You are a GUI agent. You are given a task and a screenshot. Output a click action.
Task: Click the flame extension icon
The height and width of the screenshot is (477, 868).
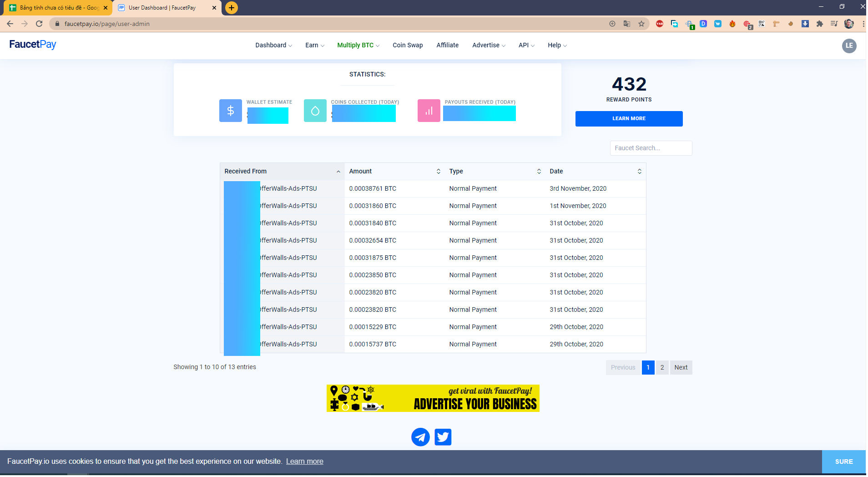click(x=732, y=24)
